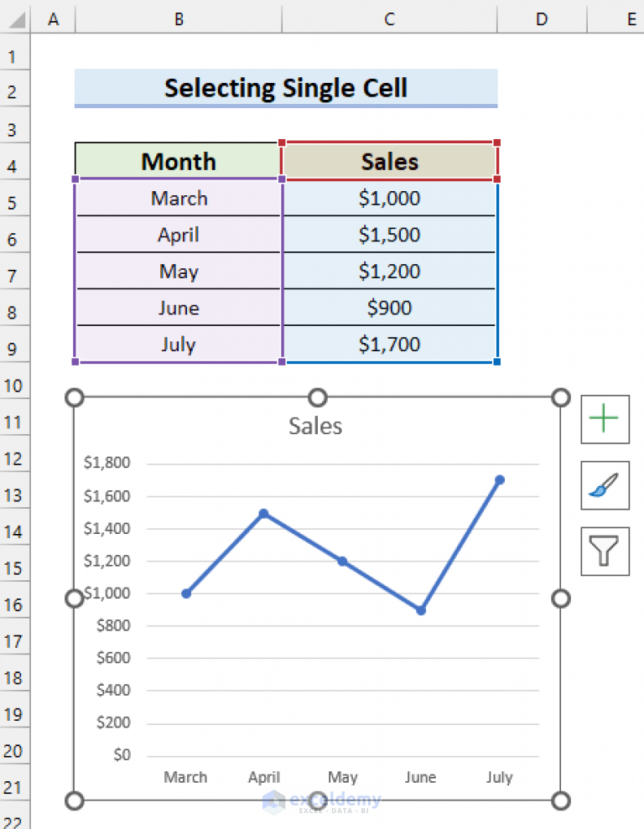Image resolution: width=644 pixels, height=829 pixels.
Task: Select column D header
Action: 542,19
